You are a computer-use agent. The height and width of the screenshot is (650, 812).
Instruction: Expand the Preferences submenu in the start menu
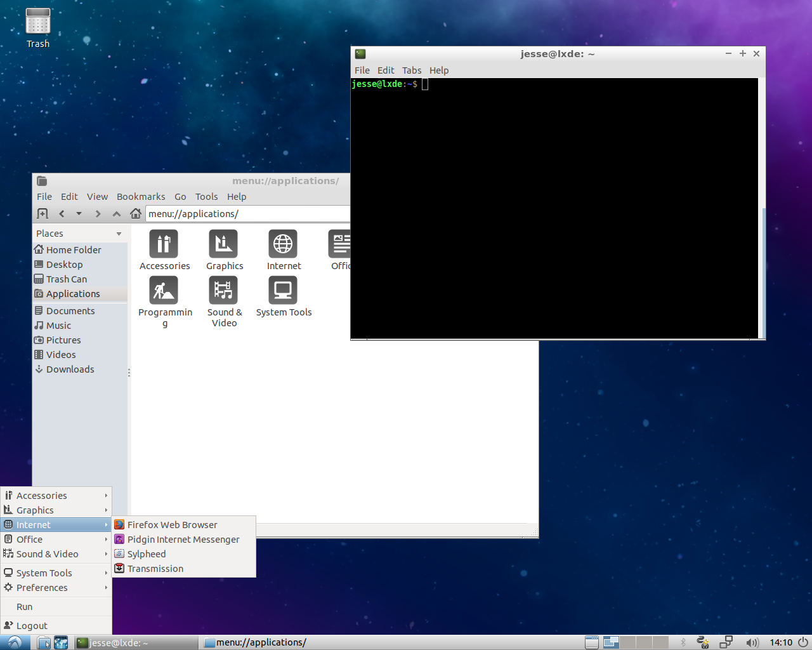point(56,588)
